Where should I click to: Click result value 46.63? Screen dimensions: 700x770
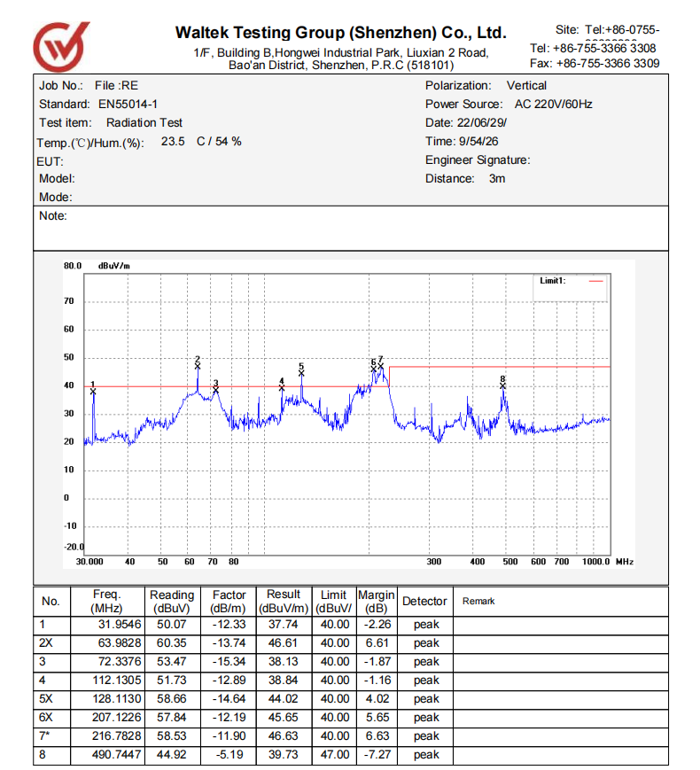283,736
